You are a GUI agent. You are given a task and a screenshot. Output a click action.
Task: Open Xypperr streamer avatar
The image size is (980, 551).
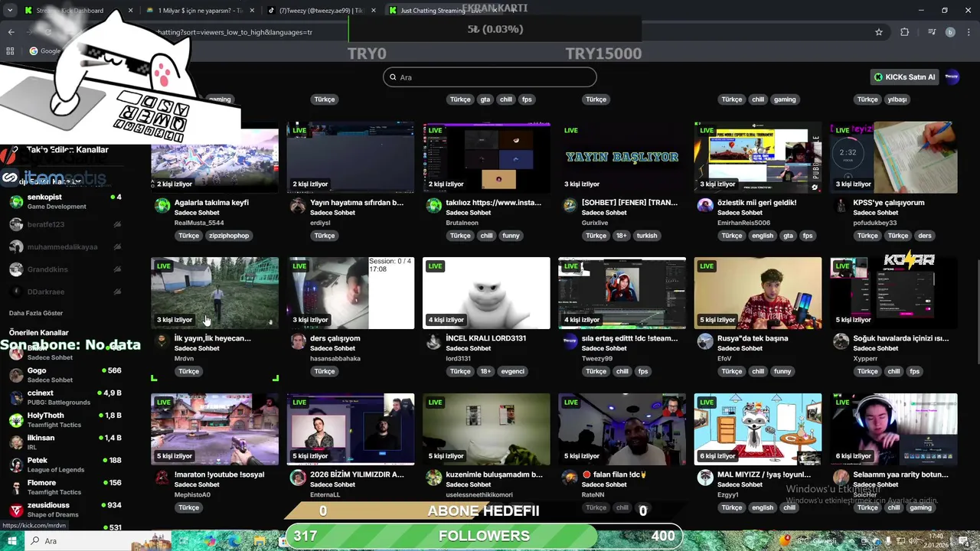841,341
